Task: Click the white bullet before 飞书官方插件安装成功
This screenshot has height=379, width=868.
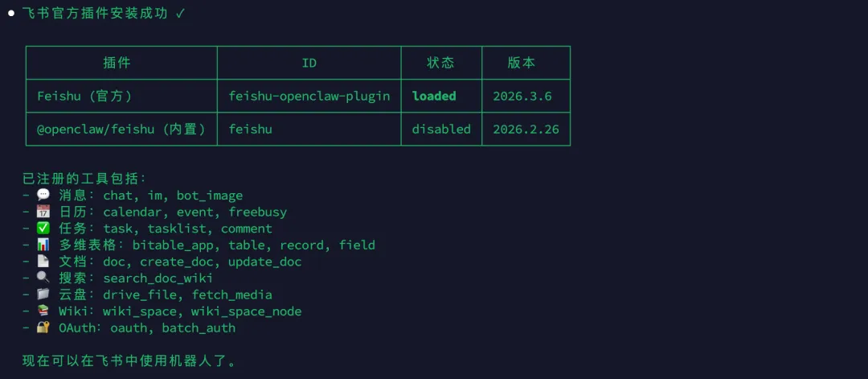Action: [11, 14]
